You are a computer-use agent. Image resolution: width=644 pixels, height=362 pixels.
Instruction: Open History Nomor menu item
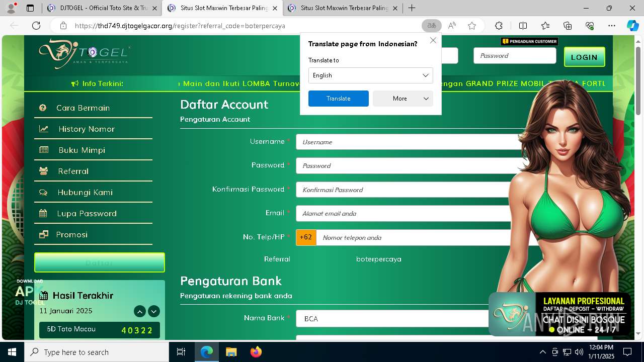pyautogui.click(x=93, y=129)
